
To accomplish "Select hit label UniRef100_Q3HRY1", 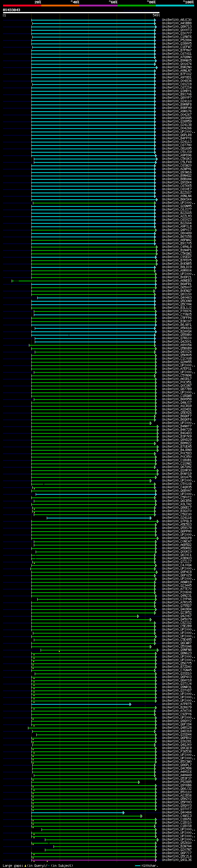I will [x=177, y=91].
